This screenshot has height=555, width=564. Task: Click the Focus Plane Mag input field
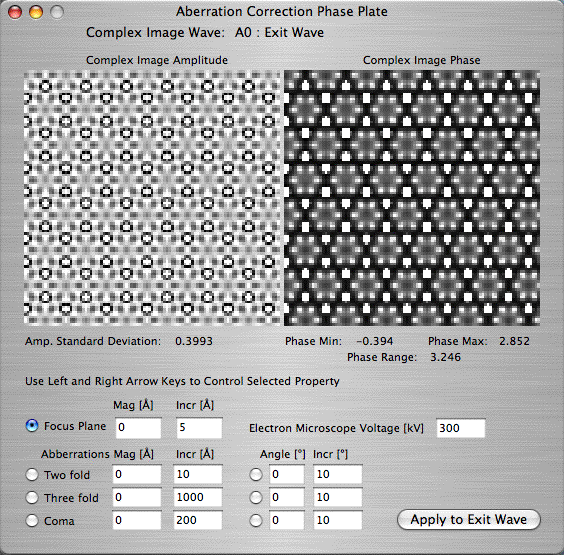[138, 427]
